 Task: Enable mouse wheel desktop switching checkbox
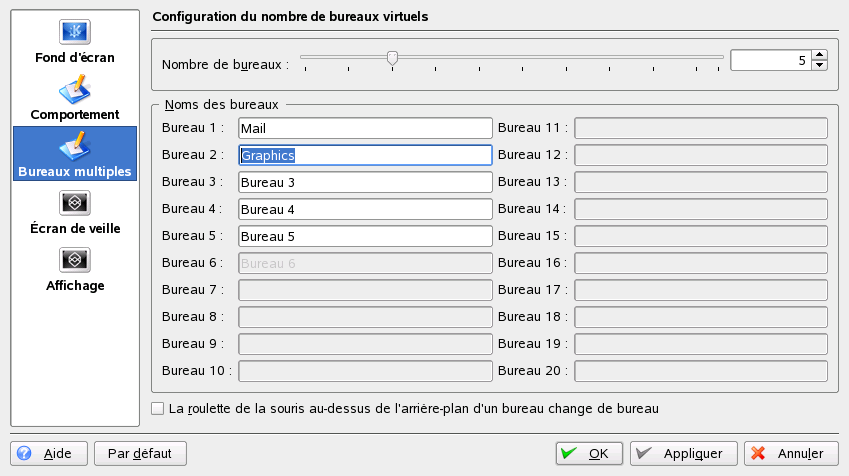pyautogui.click(x=157, y=408)
